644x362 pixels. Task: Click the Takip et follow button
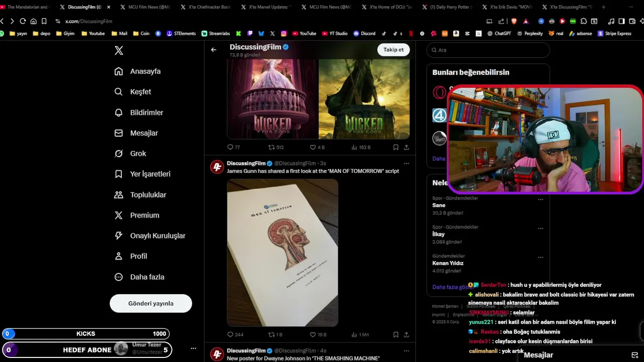[393, 50]
